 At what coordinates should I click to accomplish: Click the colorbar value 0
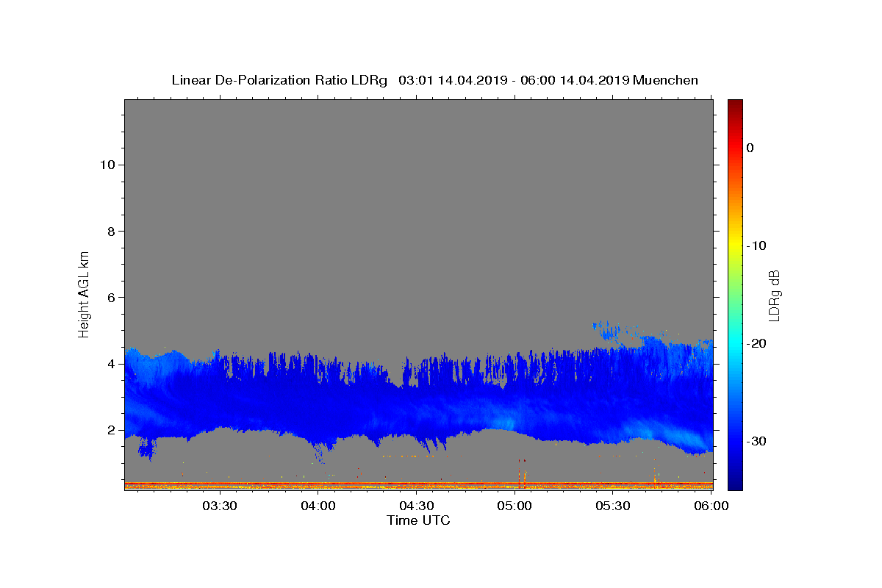point(750,148)
